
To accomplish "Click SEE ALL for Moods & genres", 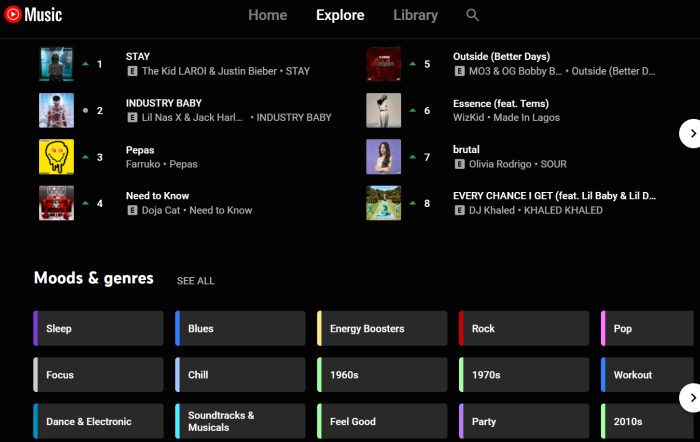I will tap(196, 281).
